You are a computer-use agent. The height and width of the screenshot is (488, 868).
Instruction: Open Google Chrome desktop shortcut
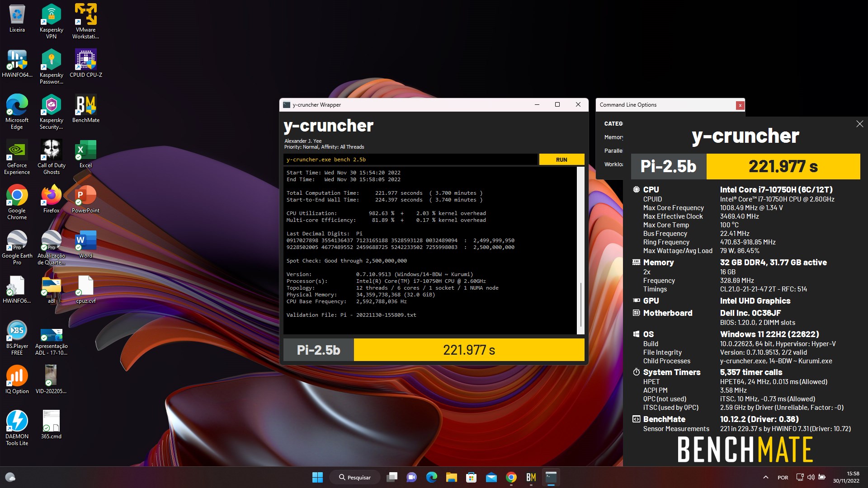(17, 202)
